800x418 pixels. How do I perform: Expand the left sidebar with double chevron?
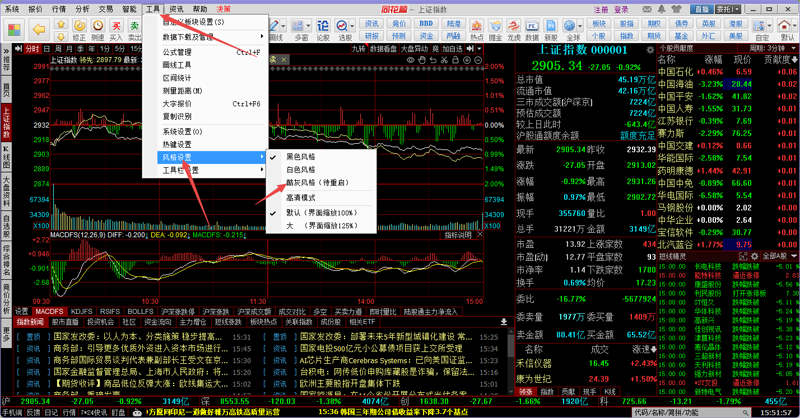6,51
